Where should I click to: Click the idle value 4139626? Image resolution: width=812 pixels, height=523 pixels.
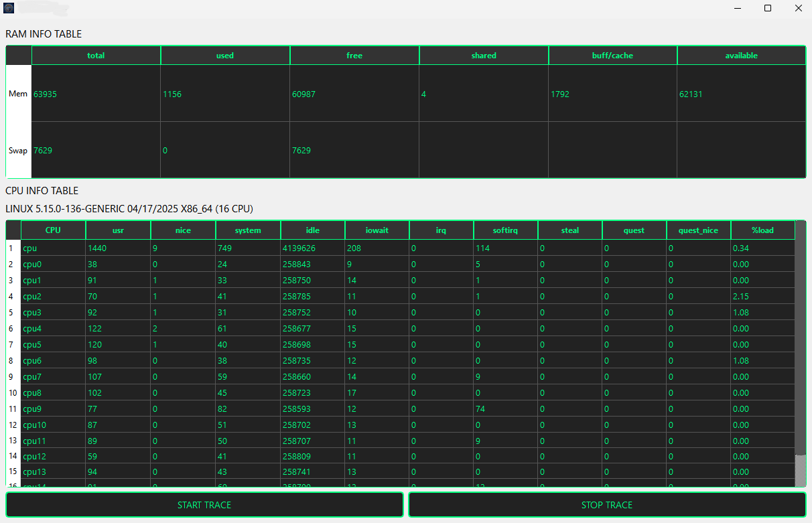click(x=312, y=248)
